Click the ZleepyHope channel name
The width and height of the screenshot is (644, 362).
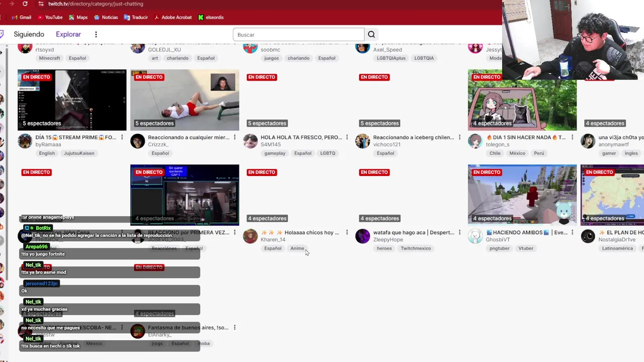pyautogui.click(x=388, y=240)
